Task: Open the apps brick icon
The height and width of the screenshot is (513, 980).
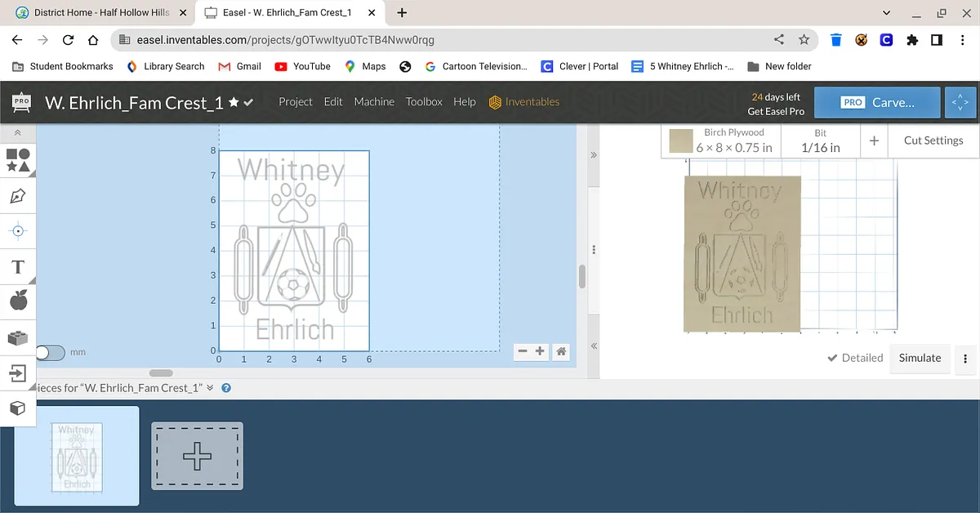Action: click(18, 337)
